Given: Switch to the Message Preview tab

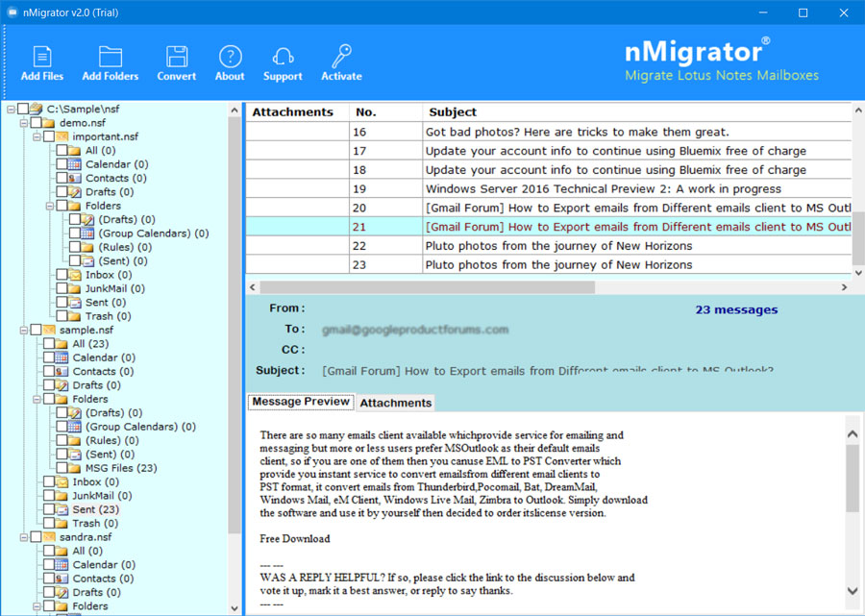Looking at the screenshot, I should pos(301,402).
